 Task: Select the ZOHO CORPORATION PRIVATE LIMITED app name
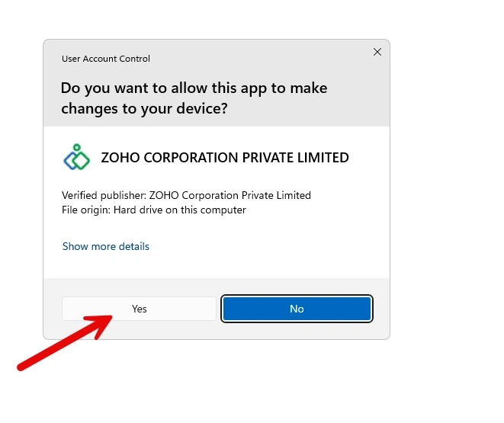(225, 158)
